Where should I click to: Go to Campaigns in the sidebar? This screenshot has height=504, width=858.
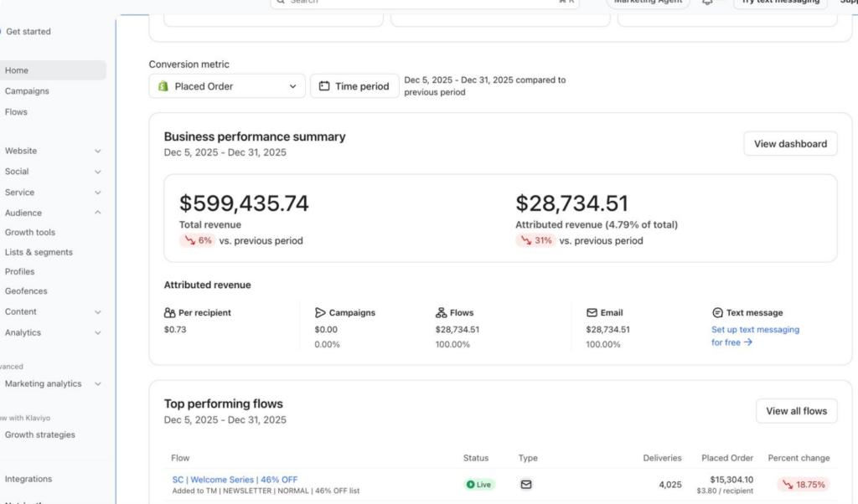[x=27, y=91]
